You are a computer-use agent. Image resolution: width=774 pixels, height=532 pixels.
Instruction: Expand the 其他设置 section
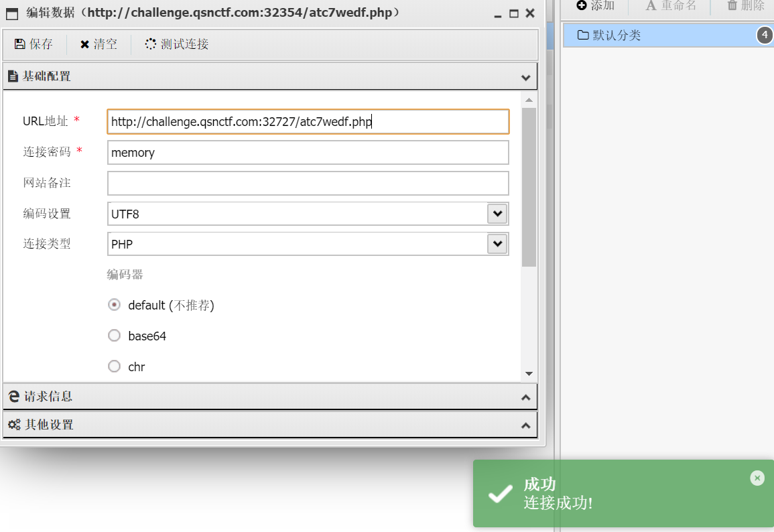click(270, 424)
